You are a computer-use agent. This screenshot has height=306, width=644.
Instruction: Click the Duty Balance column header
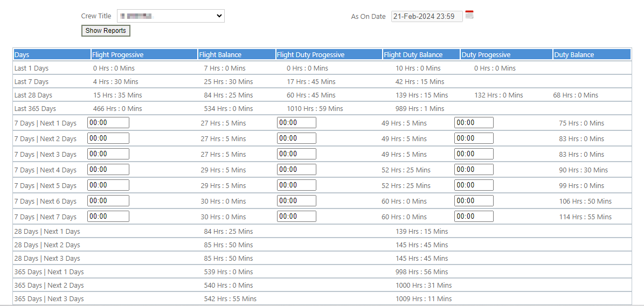592,54
